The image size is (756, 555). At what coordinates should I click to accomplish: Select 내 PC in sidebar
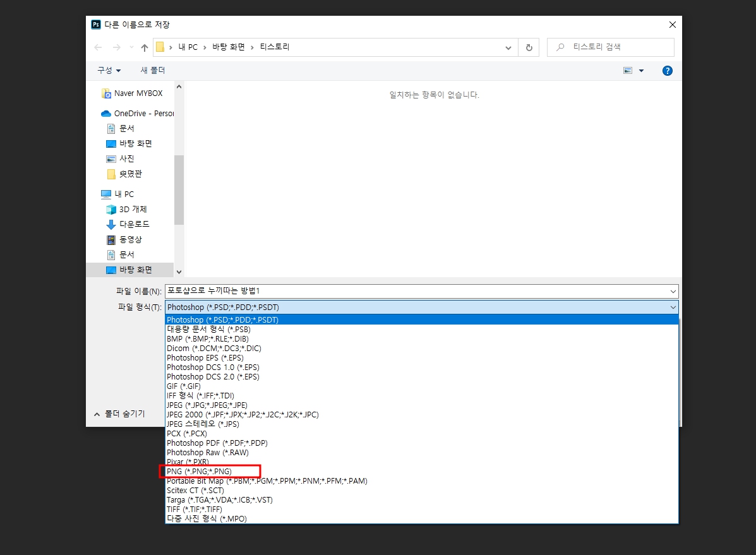117,194
